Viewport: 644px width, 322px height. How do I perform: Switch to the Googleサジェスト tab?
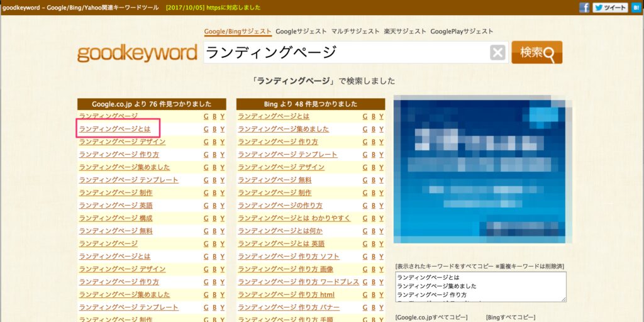click(301, 31)
